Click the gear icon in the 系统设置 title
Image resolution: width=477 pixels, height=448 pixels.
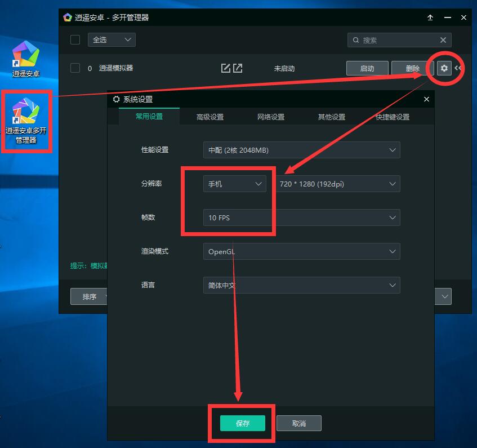pos(116,99)
